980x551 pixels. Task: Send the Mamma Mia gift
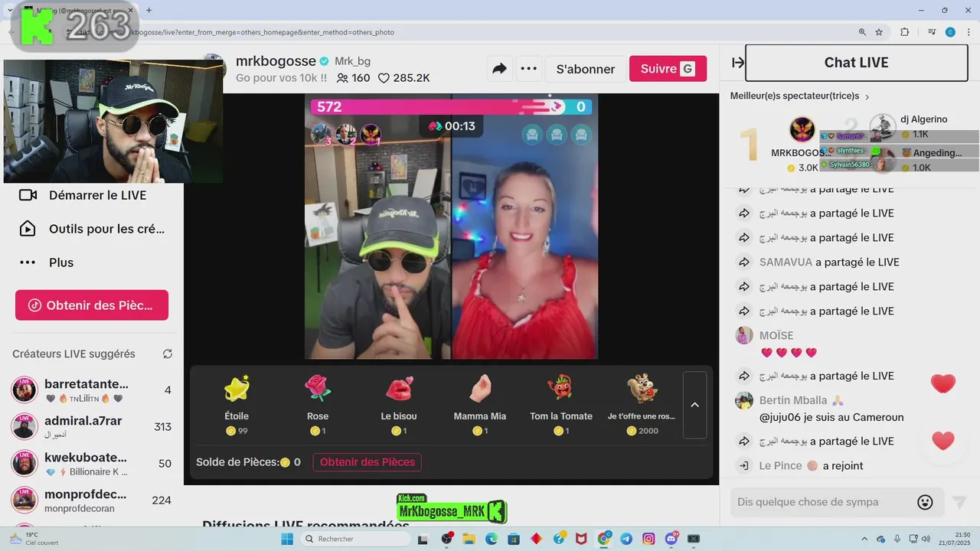[x=480, y=406]
